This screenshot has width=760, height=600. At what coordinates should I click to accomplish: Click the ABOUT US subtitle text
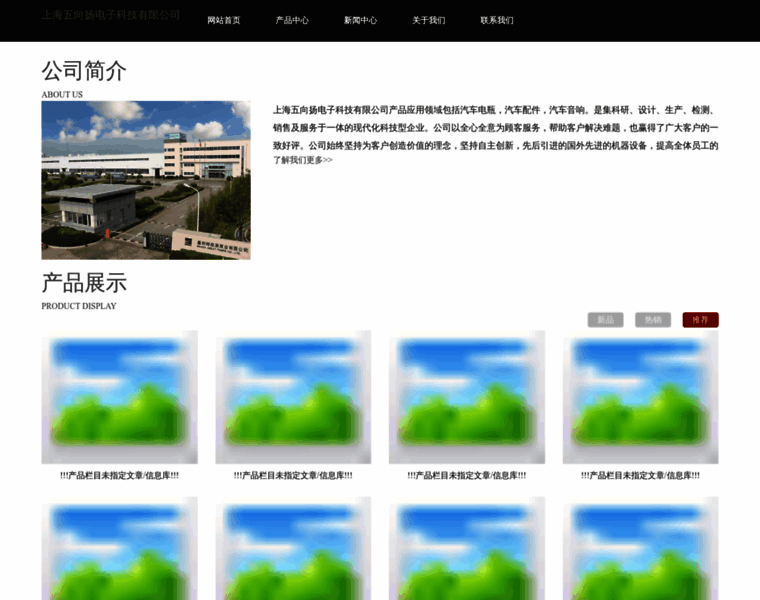pos(62,95)
